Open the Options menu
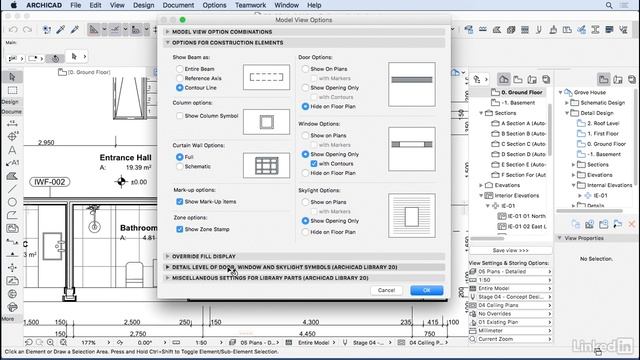This screenshot has width=640, height=360. pos(214,5)
